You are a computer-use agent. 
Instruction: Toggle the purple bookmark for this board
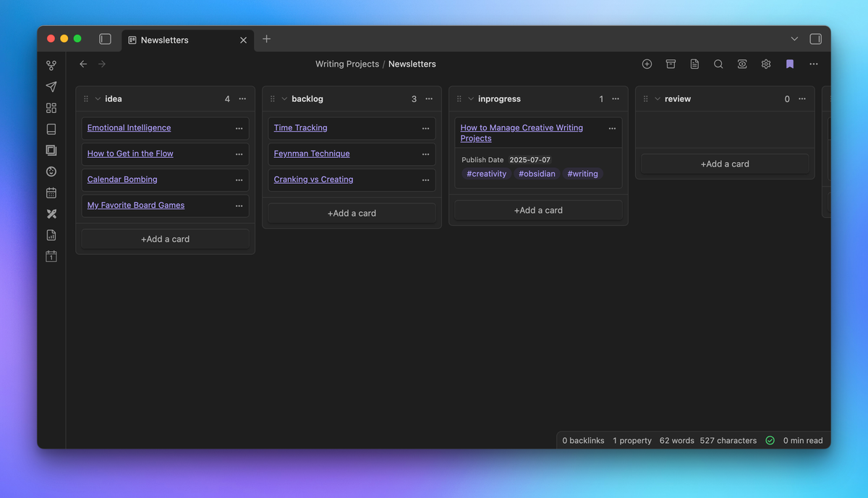point(789,64)
